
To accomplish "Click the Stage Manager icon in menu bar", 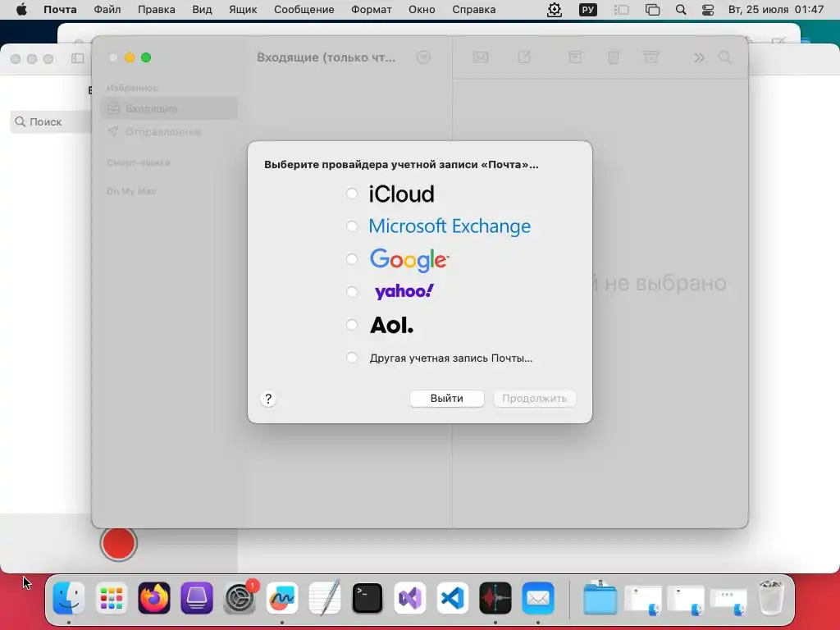I will point(622,10).
